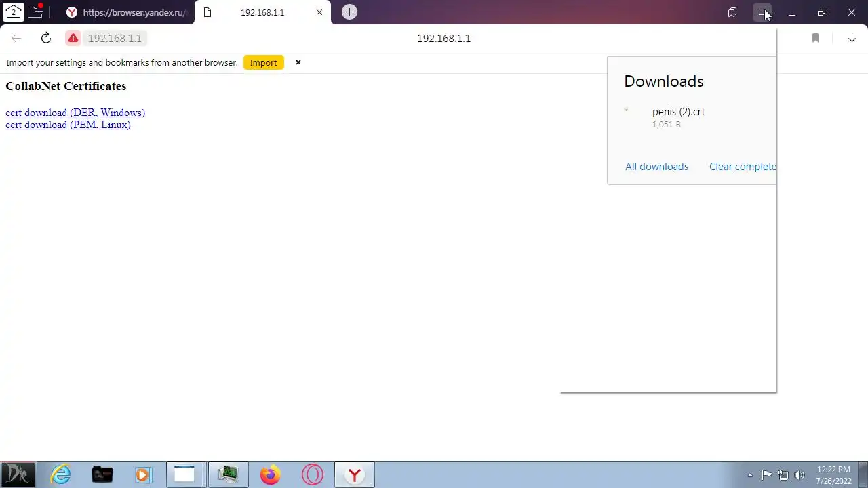Open the Action Center flag icon
The height and width of the screenshot is (488, 868).
click(x=766, y=475)
